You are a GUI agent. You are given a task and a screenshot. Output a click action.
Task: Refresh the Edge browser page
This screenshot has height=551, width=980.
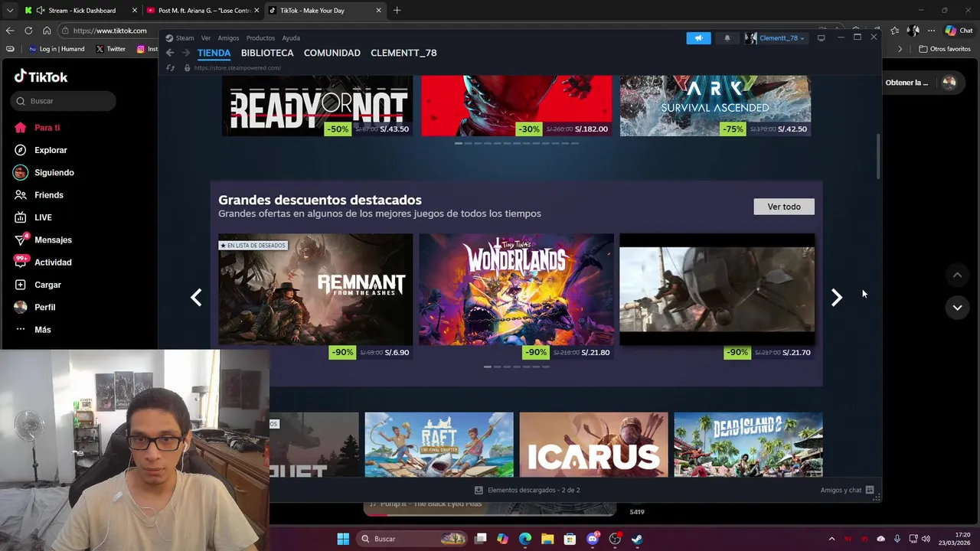click(x=28, y=31)
